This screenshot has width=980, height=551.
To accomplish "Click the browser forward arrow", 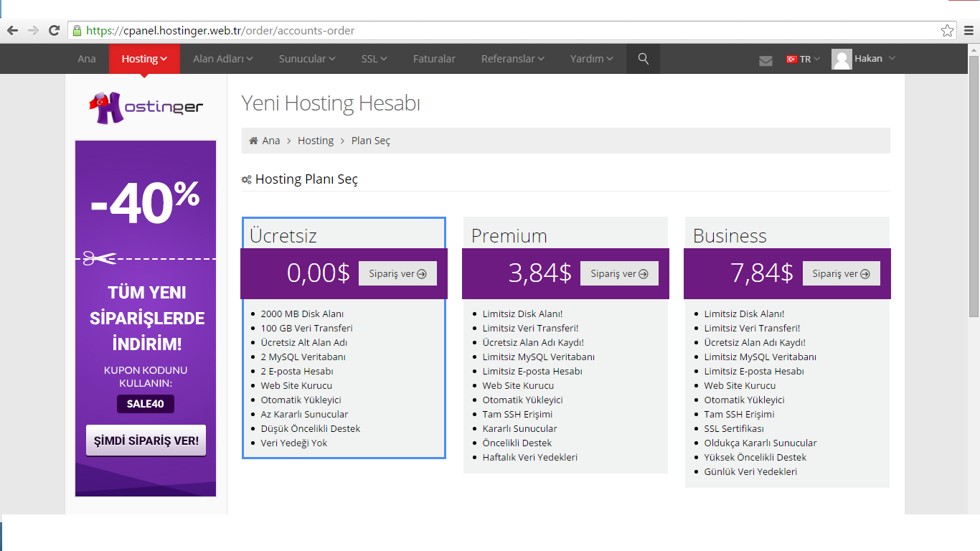I will (x=33, y=30).
